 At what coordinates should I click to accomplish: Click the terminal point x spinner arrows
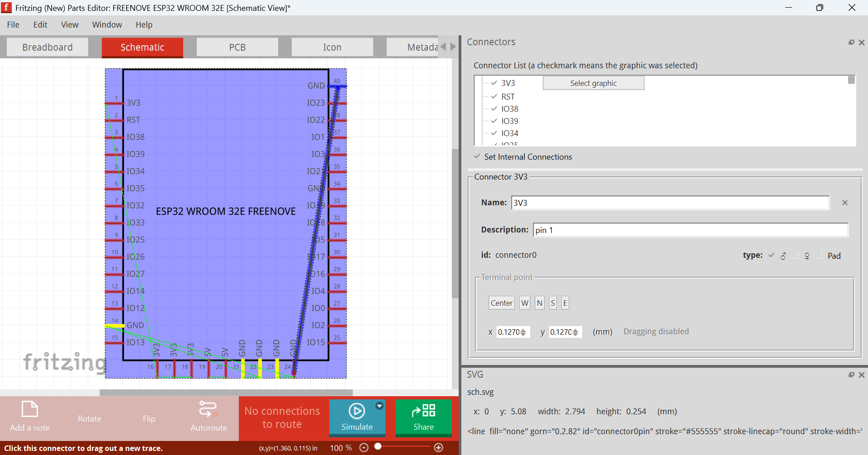pos(523,332)
